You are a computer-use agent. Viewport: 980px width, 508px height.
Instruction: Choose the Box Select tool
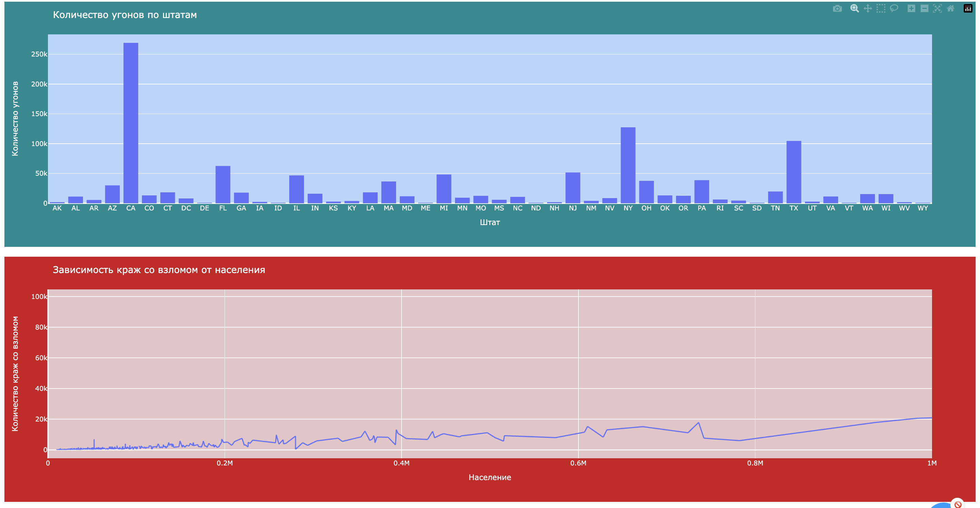[881, 9]
